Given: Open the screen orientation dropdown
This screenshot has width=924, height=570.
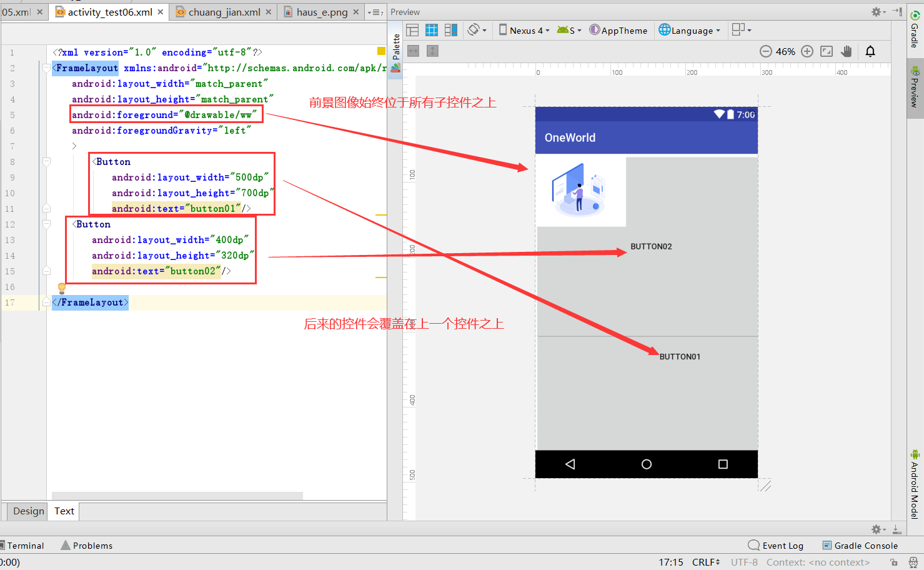Looking at the screenshot, I should [477, 30].
